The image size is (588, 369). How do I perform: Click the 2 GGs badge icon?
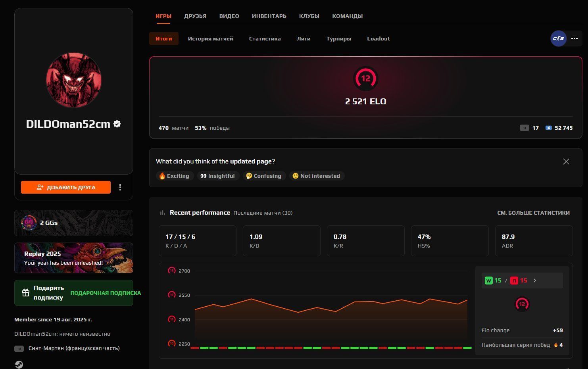(29, 223)
